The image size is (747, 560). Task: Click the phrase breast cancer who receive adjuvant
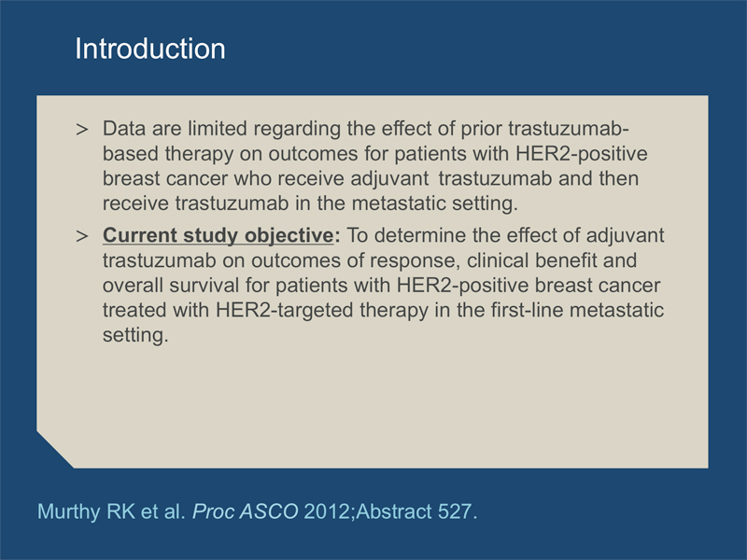pos(266,178)
